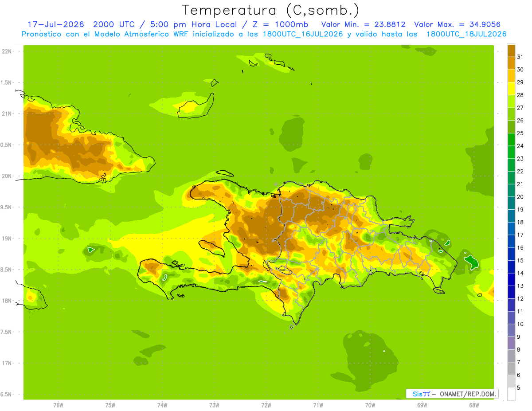Click the "74W" longitude axis label

point(162,405)
